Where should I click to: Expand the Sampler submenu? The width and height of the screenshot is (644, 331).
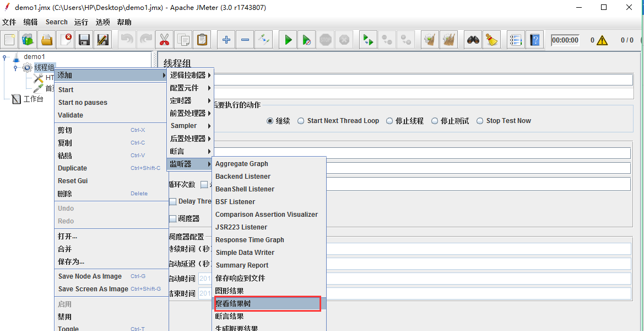191,126
